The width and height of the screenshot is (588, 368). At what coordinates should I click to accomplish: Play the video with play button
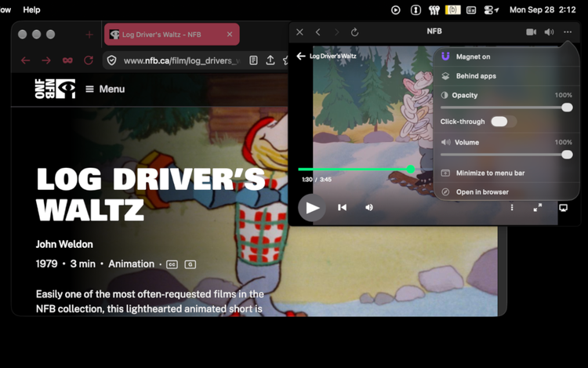312,208
